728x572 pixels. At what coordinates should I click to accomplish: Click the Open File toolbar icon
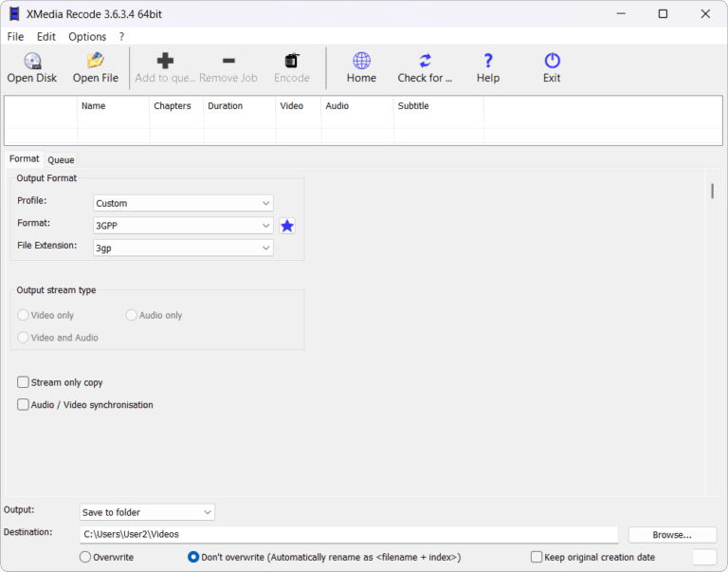tap(96, 61)
